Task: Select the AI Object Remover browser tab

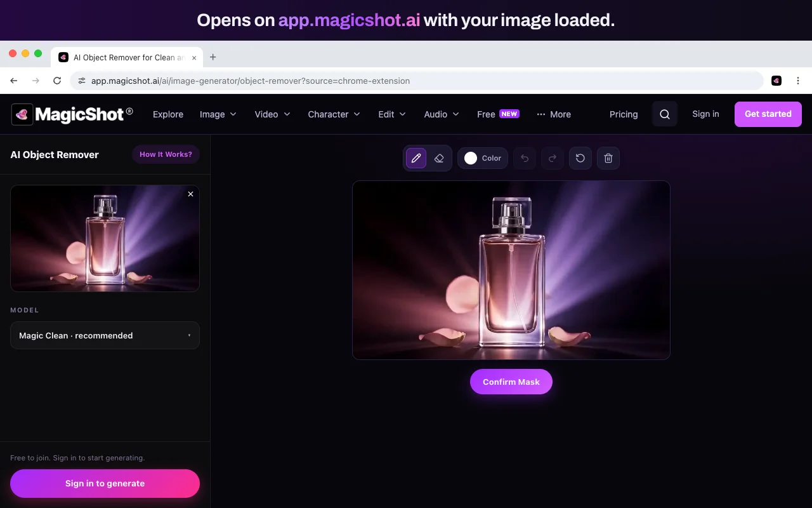Action: pyautogui.click(x=126, y=57)
